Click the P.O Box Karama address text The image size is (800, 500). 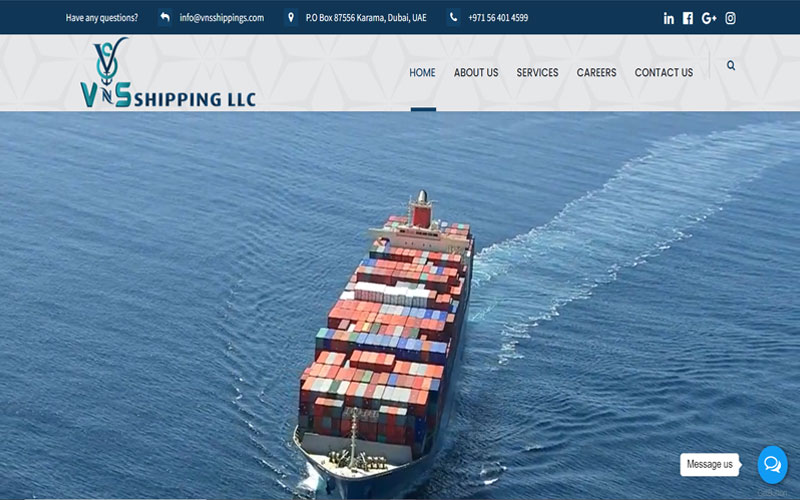(366, 18)
